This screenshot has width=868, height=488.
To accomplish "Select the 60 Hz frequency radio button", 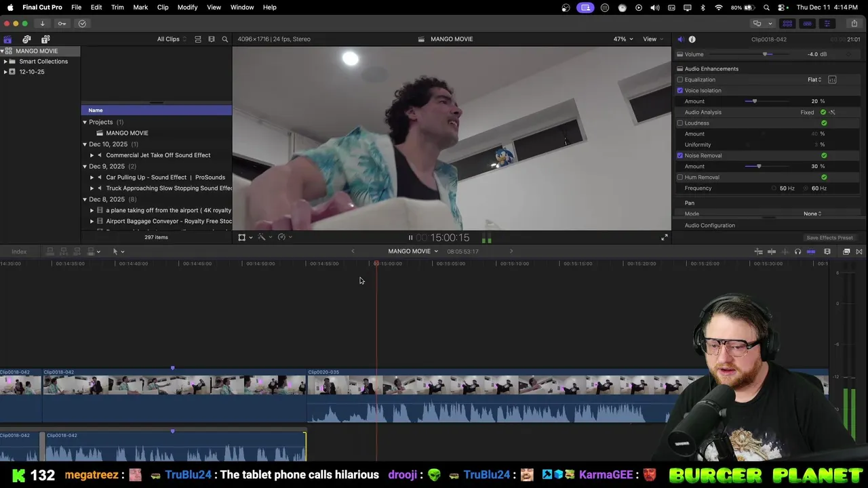I will 806,188.
